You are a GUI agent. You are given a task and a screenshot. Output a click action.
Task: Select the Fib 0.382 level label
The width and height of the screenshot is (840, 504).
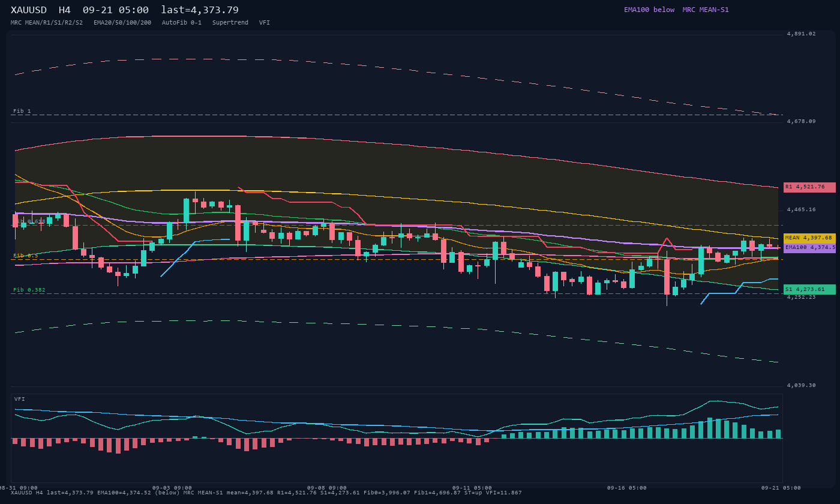coord(29,290)
